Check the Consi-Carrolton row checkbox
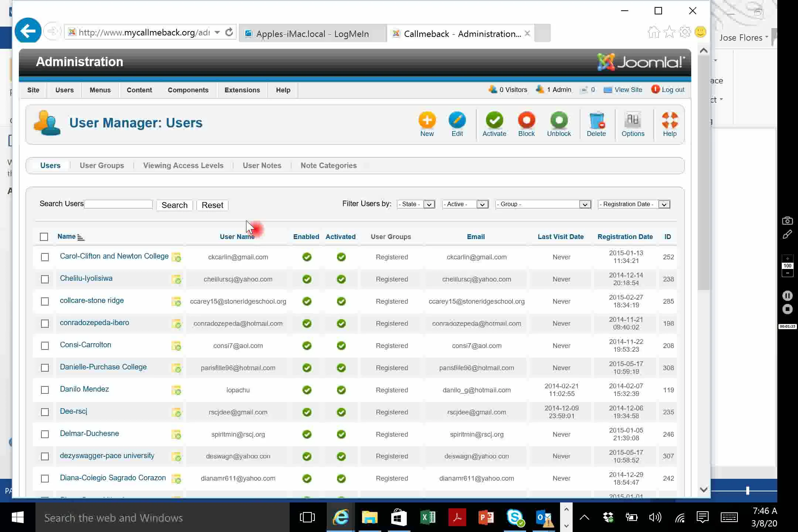 tap(45, 346)
